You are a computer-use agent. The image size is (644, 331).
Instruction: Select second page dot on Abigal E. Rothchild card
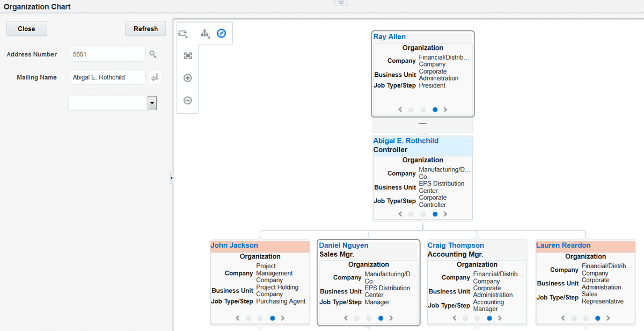[x=423, y=214]
